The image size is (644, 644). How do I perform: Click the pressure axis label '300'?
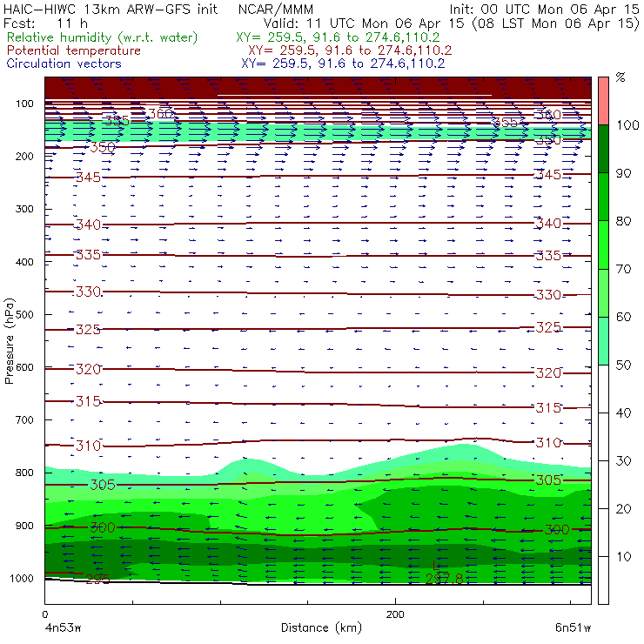coord(24,209)
